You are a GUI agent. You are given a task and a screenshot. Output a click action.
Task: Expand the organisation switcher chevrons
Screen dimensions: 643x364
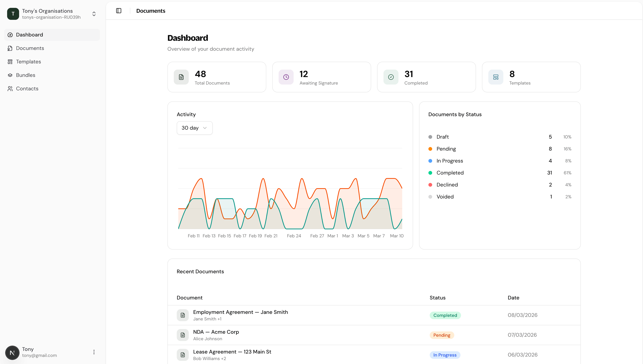94,14
